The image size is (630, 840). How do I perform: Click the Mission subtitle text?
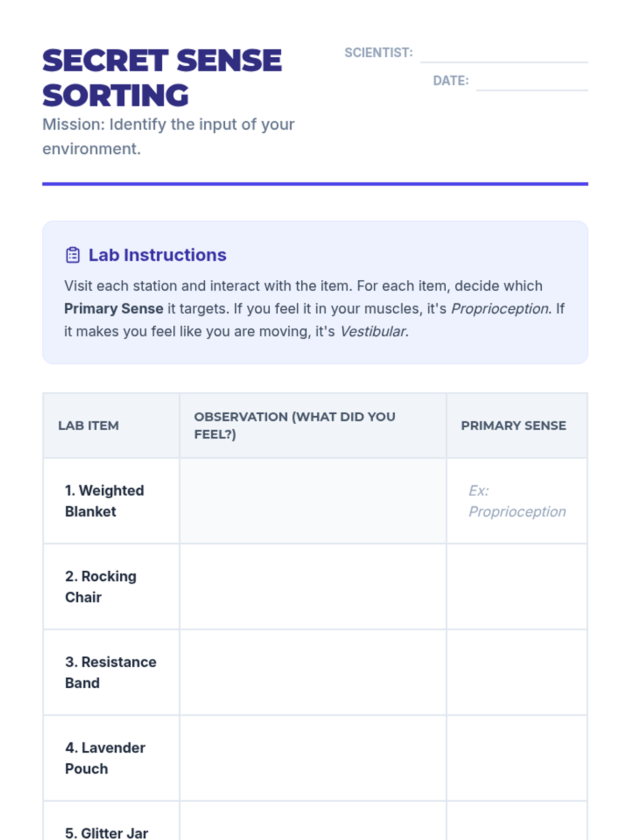168,136
